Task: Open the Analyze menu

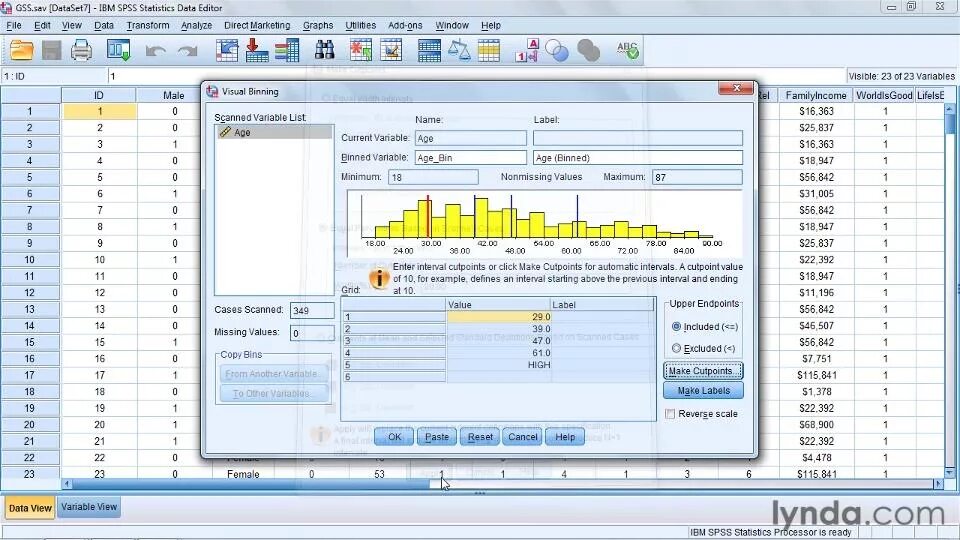Action: tap(196, 25)
